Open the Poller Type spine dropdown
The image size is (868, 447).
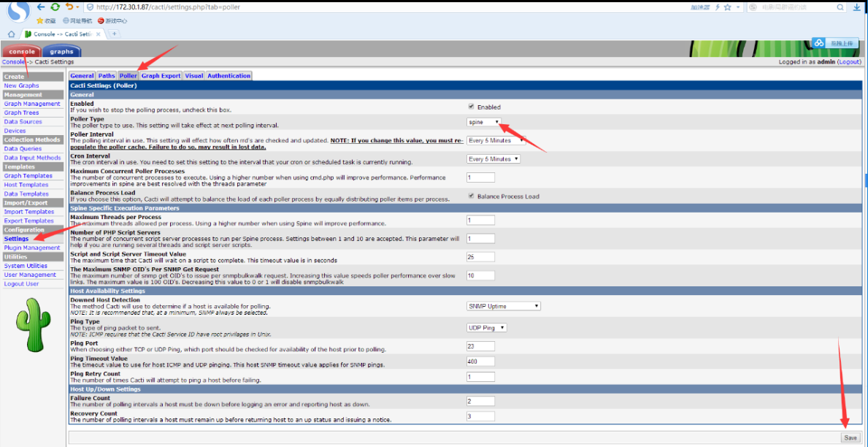485,122
